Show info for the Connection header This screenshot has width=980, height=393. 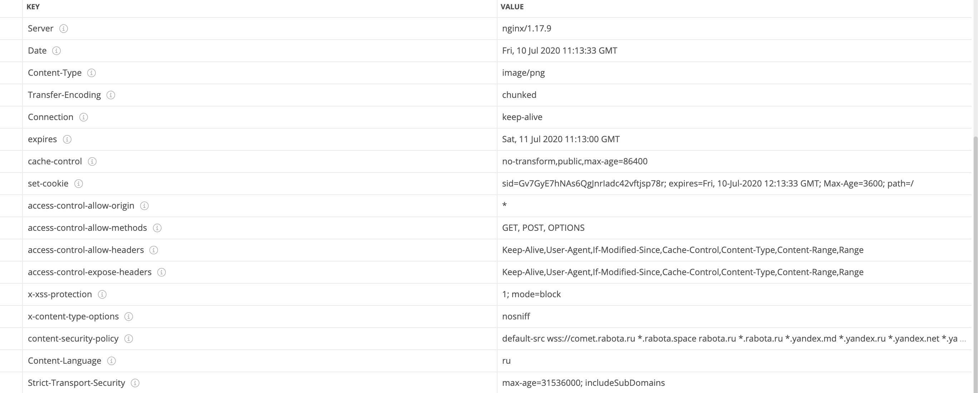pyautogui.click(x=83, y=117)
